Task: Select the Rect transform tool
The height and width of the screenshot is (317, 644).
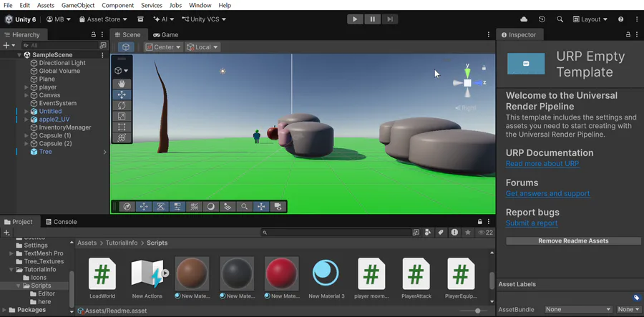Action: 122,127
